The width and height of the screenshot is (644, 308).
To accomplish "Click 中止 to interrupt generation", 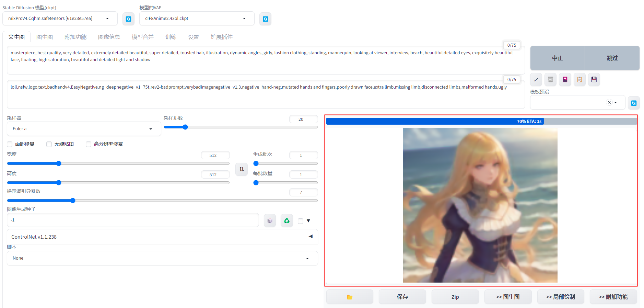I will coord(558,58).
